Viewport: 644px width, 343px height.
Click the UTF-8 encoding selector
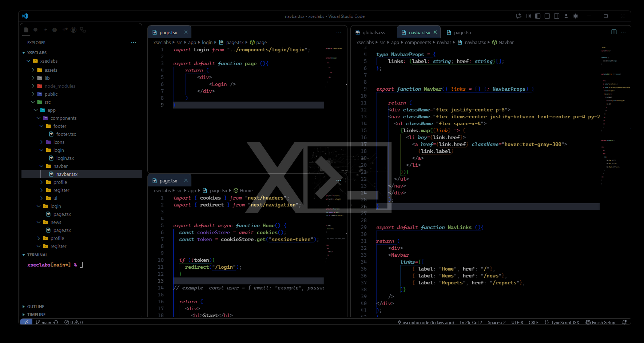517,322
